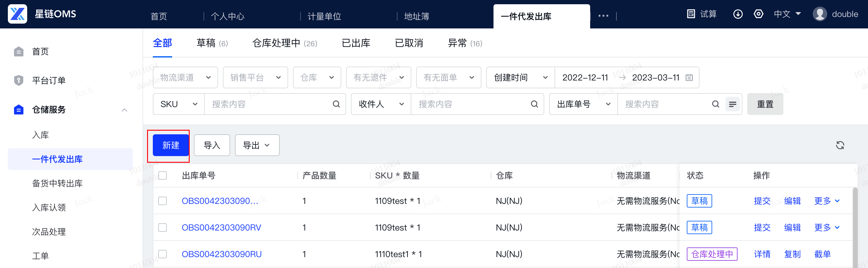Toggle the select-all header checkbox
The image size is (868, 268).
162,175
